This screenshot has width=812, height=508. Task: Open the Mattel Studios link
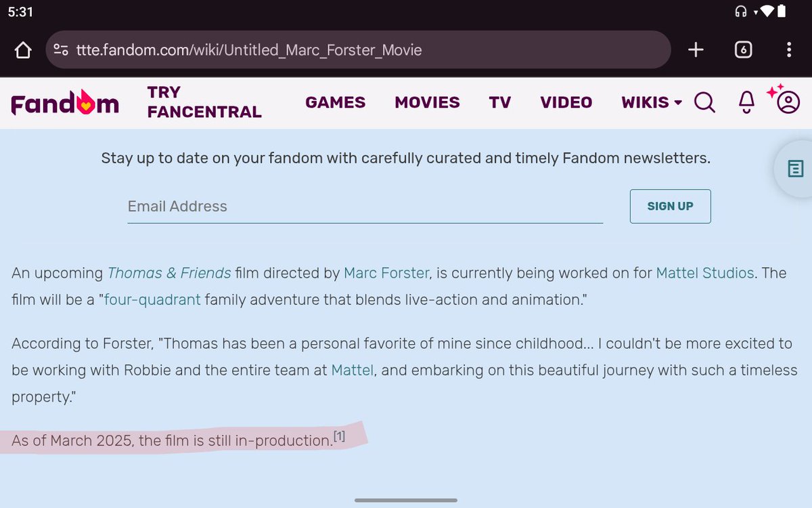point(705,273)
